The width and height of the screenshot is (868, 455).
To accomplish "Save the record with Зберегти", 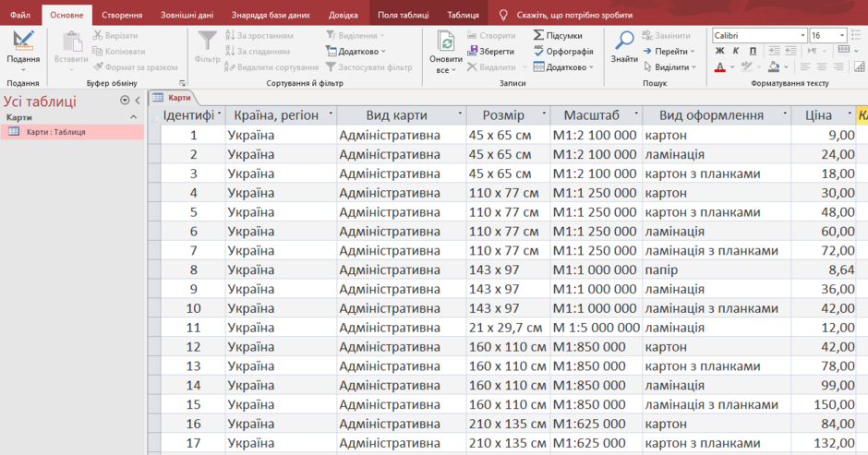I will tap(490, 52).
